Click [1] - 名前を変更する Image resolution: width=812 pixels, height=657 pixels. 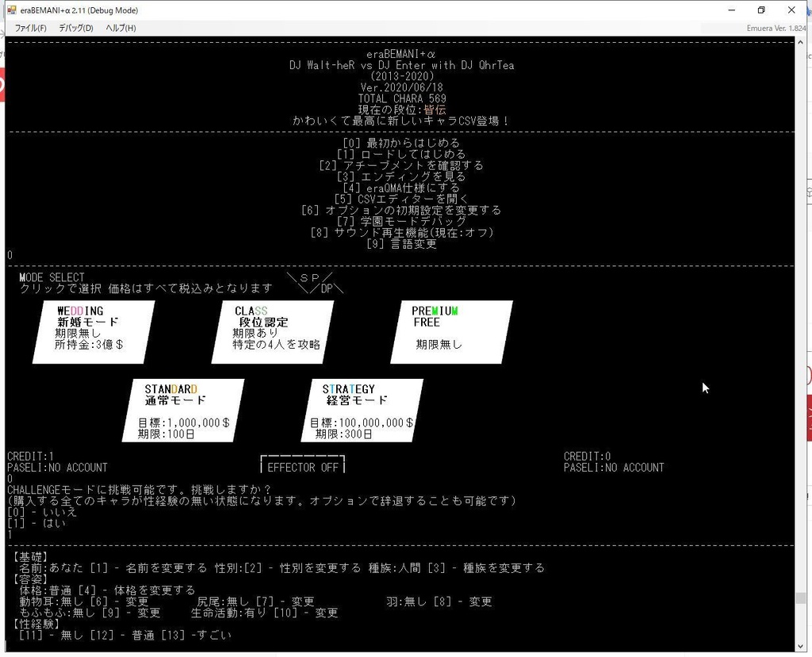click(x=148, y=568)
